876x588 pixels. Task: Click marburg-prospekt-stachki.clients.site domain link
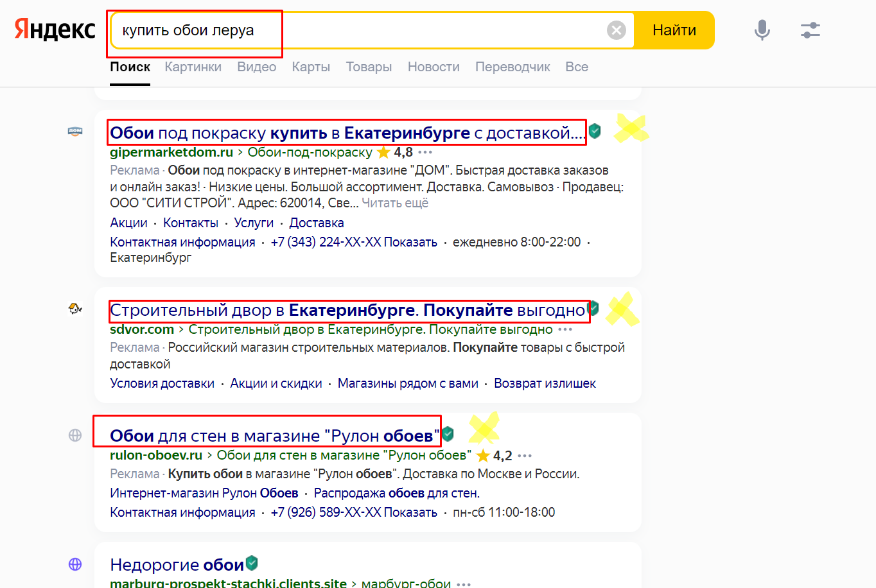(x=228, y=583)
